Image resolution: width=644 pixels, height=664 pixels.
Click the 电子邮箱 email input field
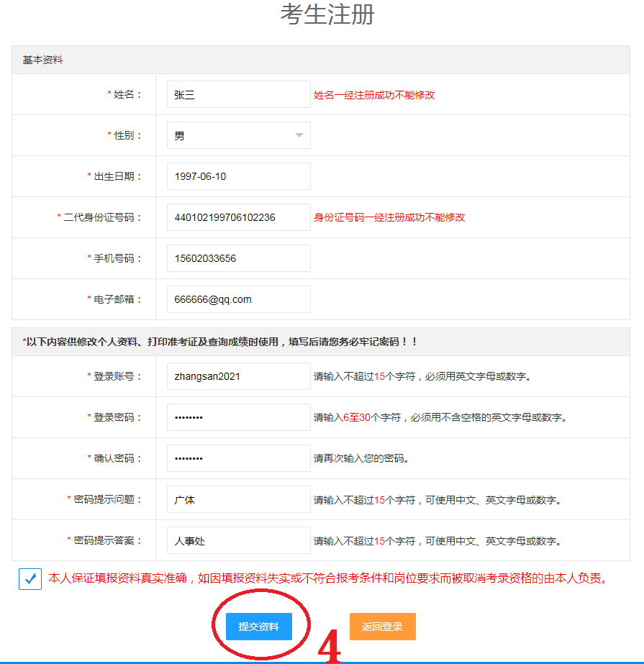237,299
